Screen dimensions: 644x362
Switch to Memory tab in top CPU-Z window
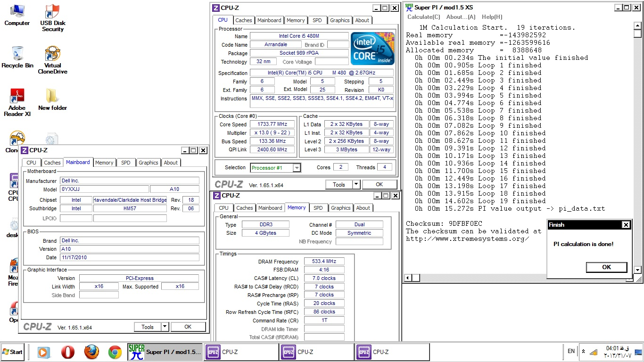click(296, 20)
